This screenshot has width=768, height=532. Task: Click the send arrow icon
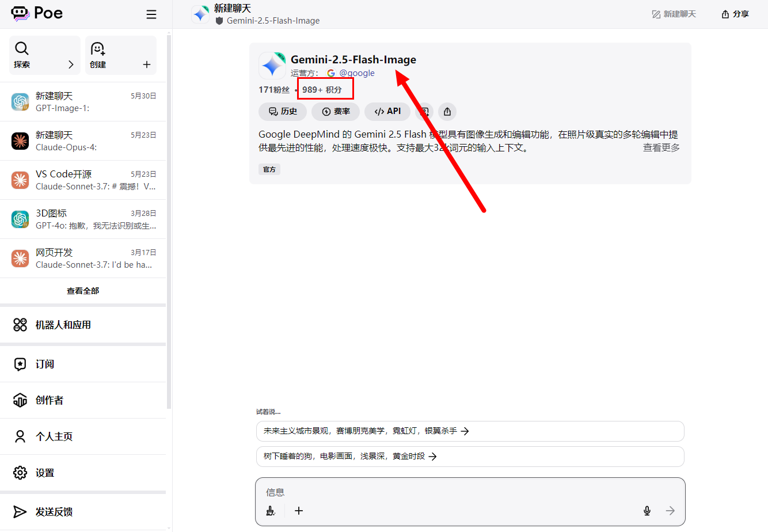click(670, 511)
